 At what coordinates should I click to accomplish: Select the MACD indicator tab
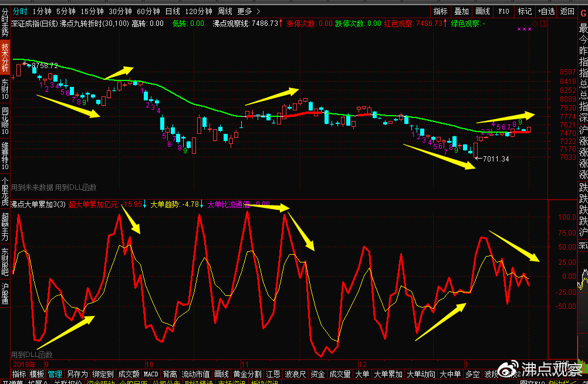click(x=151, y=374)
